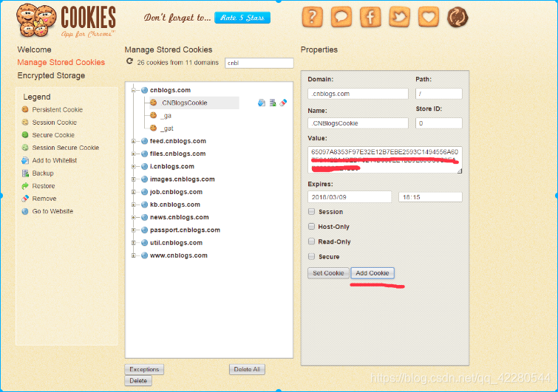Click the Cookies app logo
The image size is (558, 392).
point(67,20)
